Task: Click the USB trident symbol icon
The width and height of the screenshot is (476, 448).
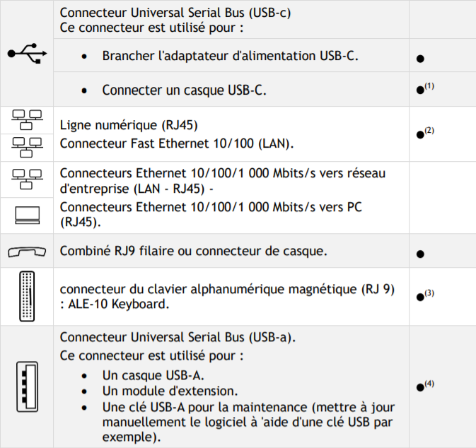Action: [28, 54]
